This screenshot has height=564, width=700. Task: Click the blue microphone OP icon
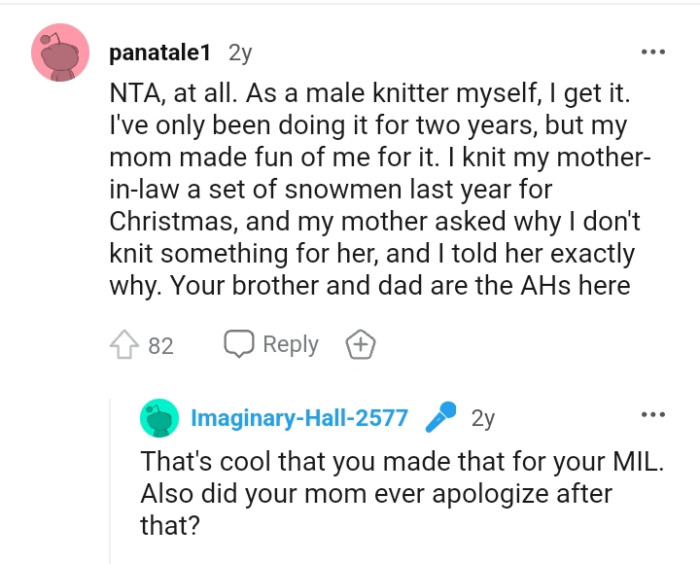click(x=440, y=417)
